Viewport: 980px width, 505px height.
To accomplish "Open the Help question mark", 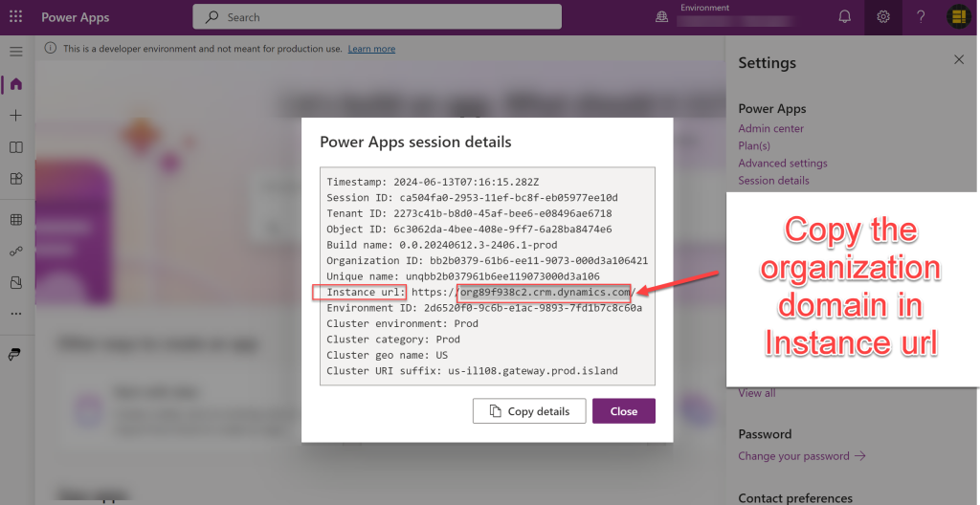I will pyautogui.click(x=921, y=17).
